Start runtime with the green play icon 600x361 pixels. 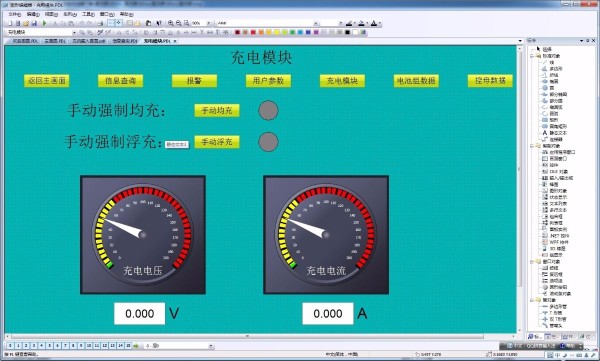[x=44, y=23]
